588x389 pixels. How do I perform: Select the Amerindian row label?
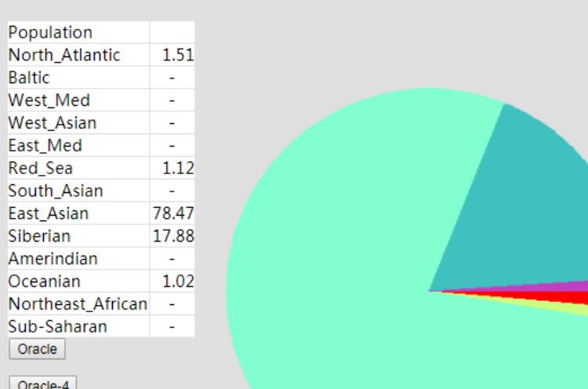(78, 259)
